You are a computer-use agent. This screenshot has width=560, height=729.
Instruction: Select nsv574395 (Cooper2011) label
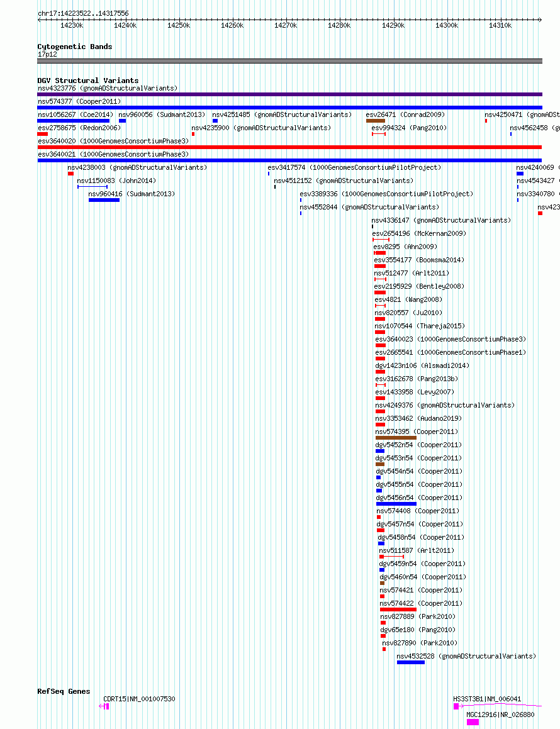tap(417, 432)
